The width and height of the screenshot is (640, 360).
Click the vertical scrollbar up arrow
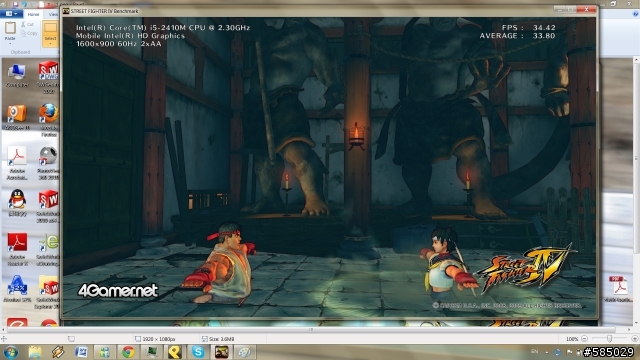click(x=636, y=61)
